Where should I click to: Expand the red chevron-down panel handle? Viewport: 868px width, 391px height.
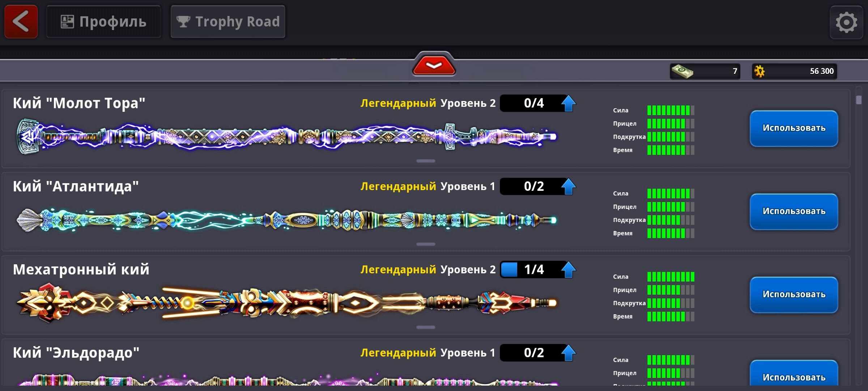(x=434, y=66)
